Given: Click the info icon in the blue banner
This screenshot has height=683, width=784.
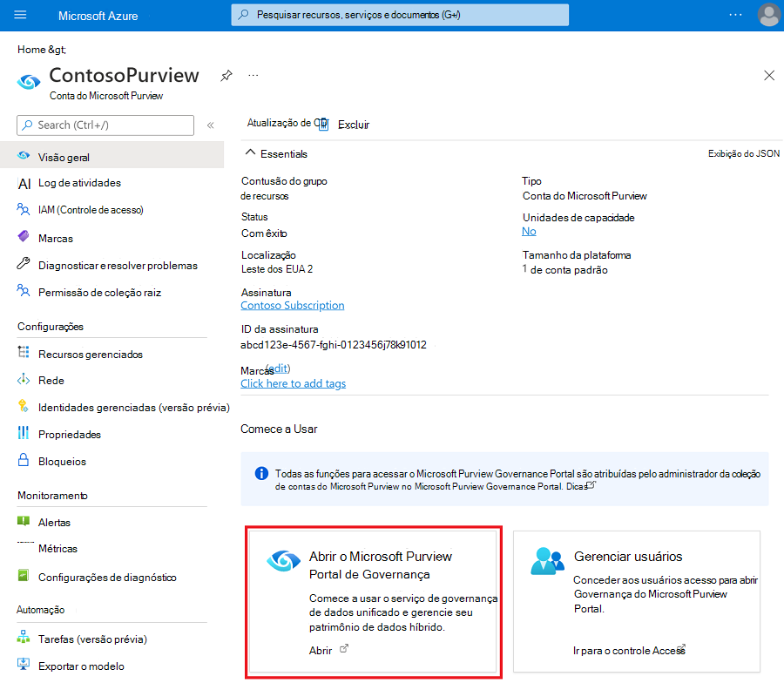Looking at the screenshot, I should 260,473.
